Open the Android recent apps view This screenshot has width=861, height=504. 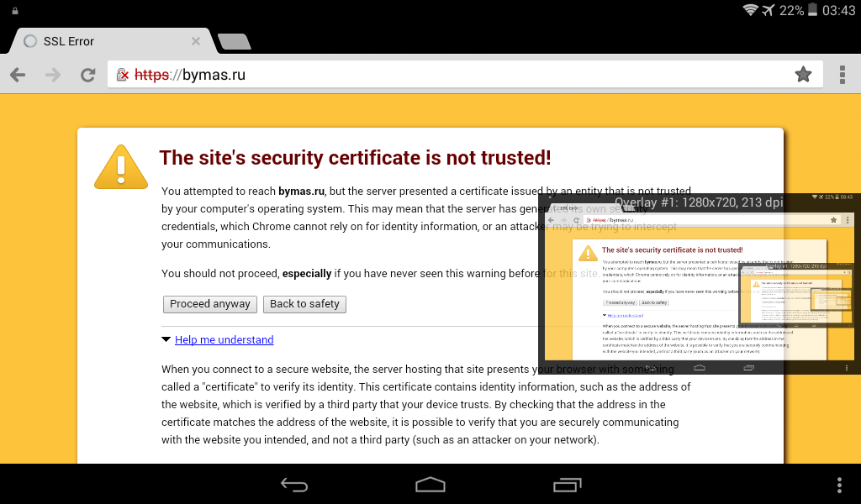[568, 485]
